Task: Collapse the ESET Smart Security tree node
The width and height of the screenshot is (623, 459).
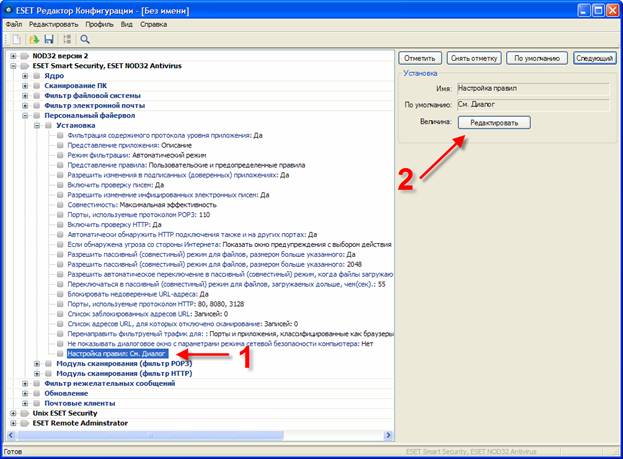Action: click(x=13, y=66)
